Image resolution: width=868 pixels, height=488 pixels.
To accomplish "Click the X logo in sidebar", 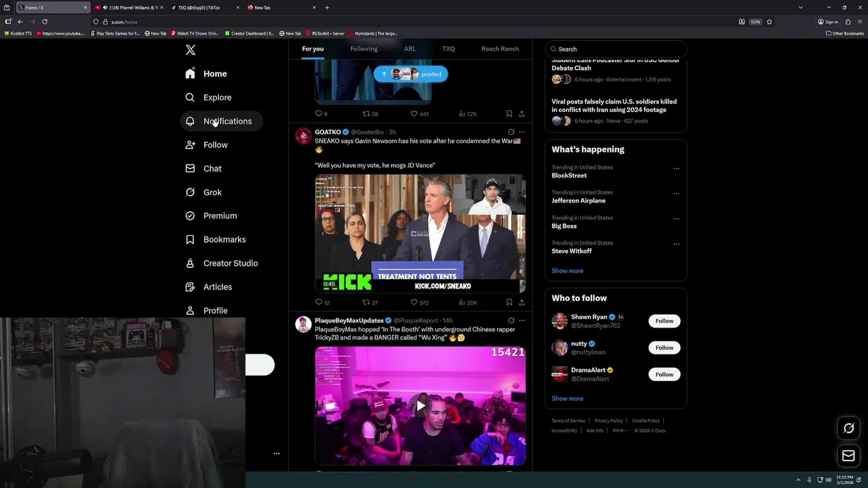I will [191, 50].
